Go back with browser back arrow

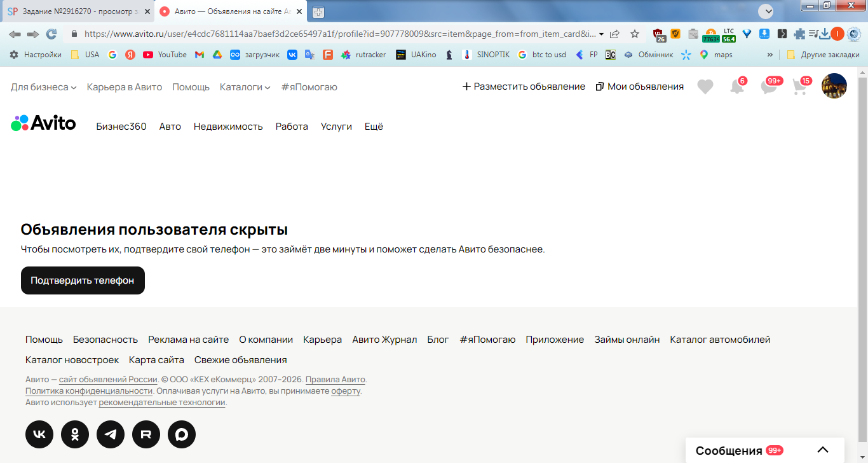point(15,34)
